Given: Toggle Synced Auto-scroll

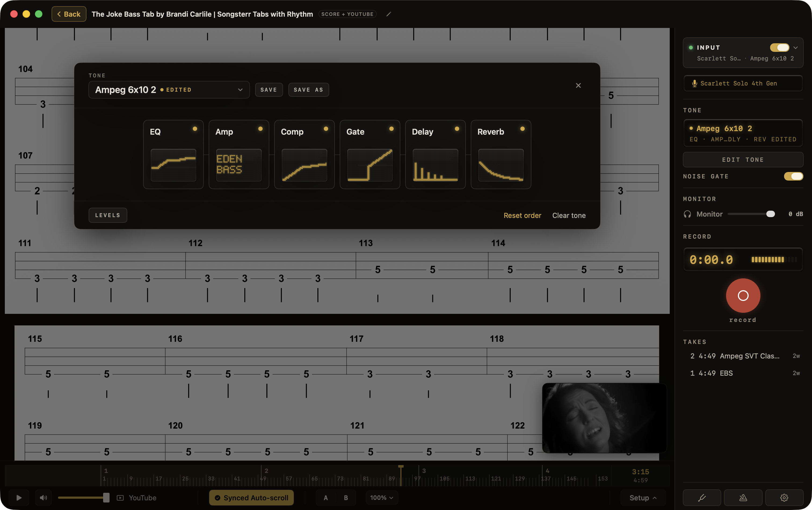Looking at the screenshot, I should coord(251,498).
